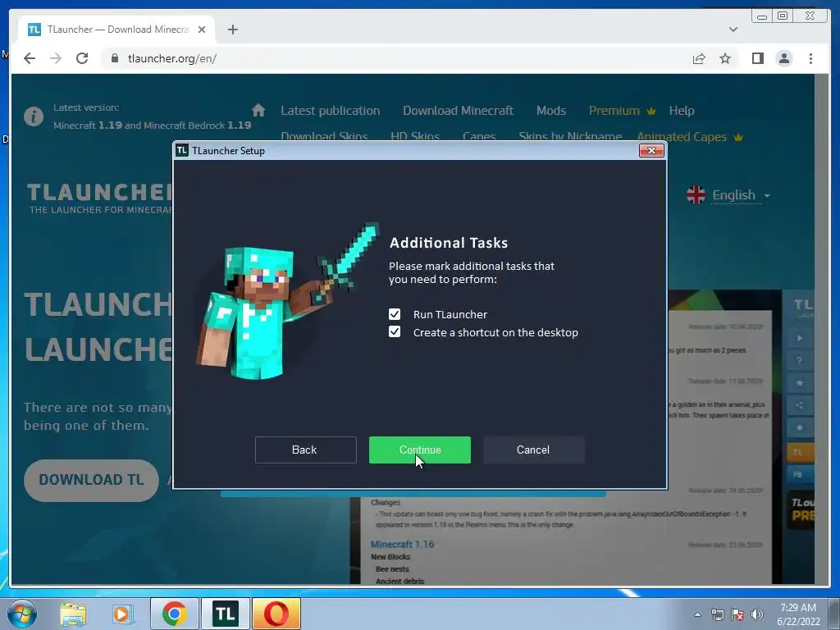
Task: Close the TLauncher browser tab
Action: (x=202, y=30)
